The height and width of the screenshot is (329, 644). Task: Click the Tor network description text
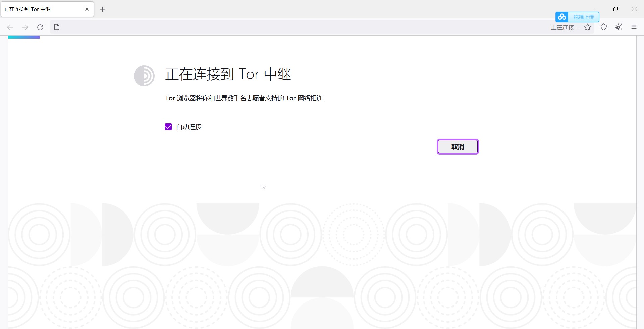pos(244,98)
